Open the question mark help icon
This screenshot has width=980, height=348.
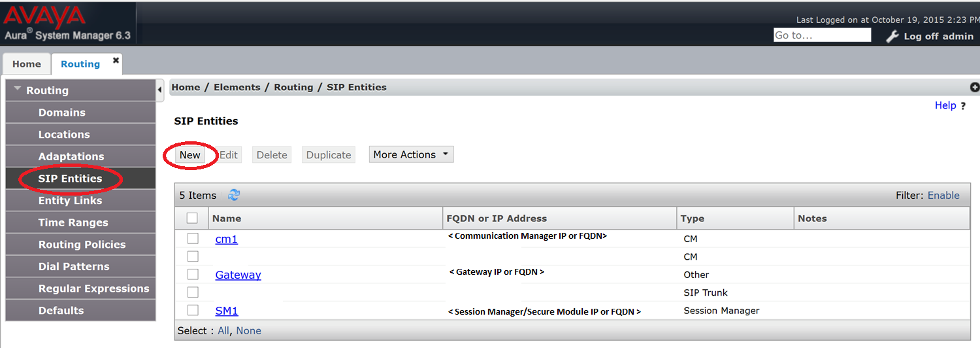pyautogui.click(x=963, y=106)
